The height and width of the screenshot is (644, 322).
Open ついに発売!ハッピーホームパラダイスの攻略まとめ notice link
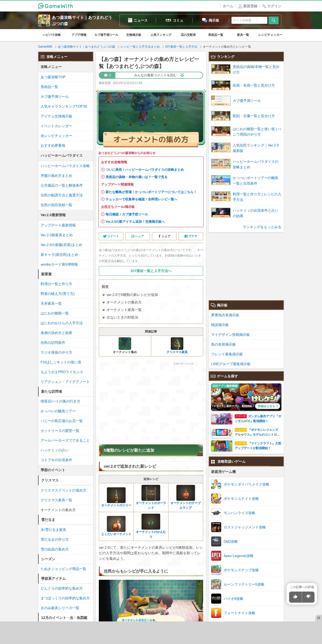[x=145, y=170]
